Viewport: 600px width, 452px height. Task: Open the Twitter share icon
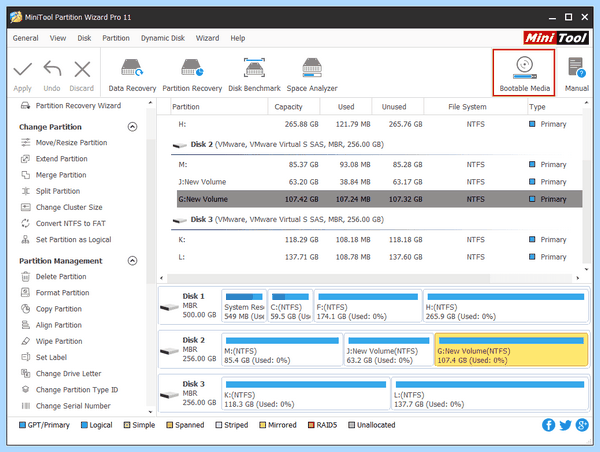[x=565, y=425]
